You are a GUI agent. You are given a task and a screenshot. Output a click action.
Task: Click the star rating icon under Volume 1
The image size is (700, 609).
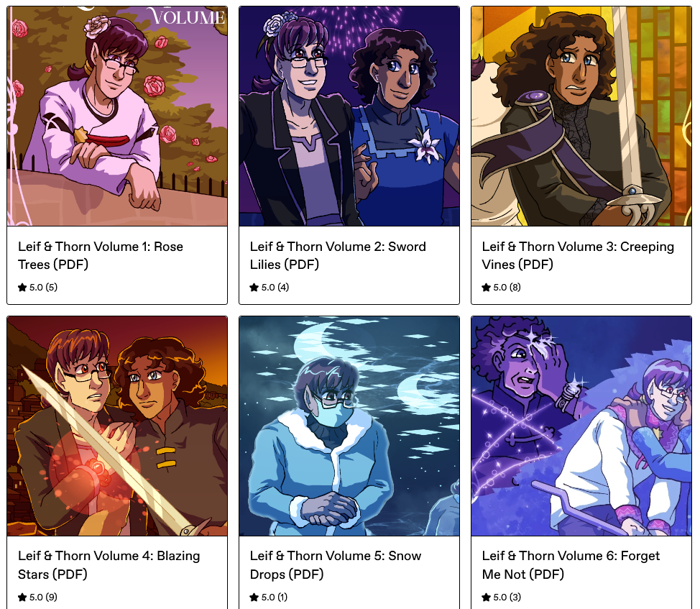pos(22,287)
